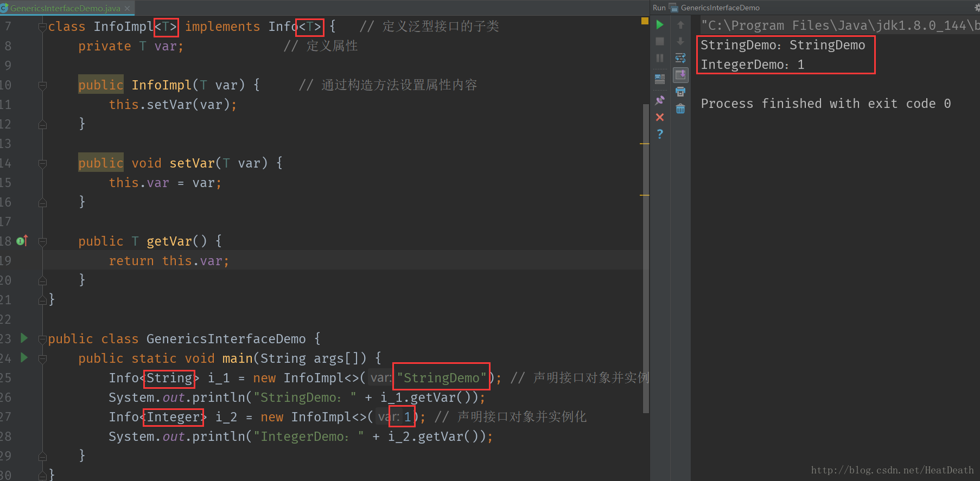
Task: Open Run panel settings gear
Action: [x=977, y=8]
